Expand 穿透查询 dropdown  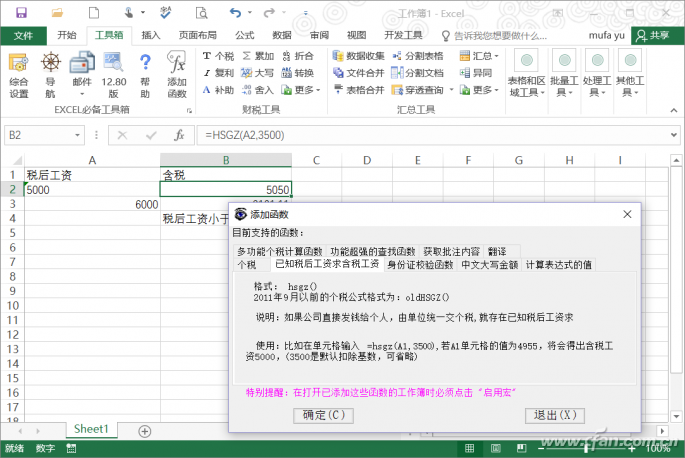click(451, 90)
